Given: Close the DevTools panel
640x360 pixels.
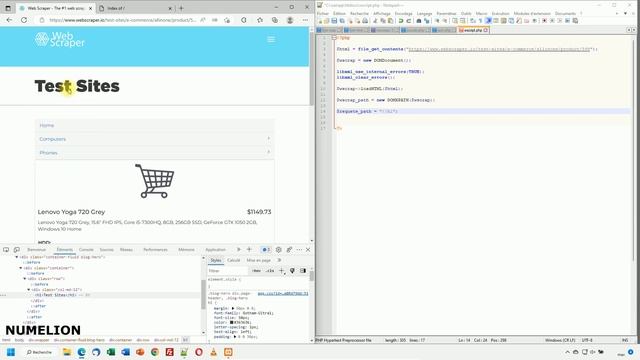Looking at the screenshot, I should coord(308,249).
